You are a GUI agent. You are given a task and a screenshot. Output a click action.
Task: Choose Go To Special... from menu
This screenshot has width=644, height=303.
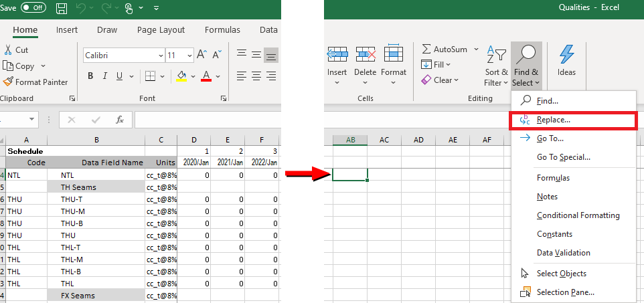[x=573, y=157]
